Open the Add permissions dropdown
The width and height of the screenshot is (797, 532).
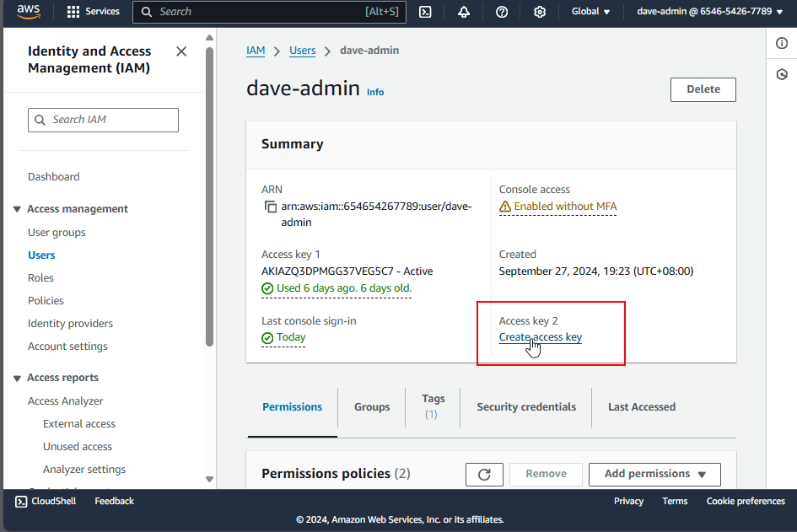(654, 474)
